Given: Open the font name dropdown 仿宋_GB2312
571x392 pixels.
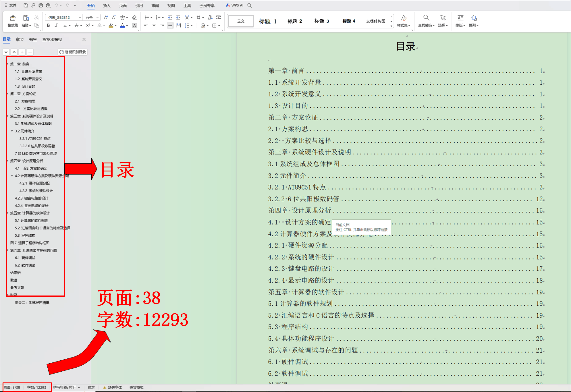Looking at the screenshot, I should tap(80, 18).
